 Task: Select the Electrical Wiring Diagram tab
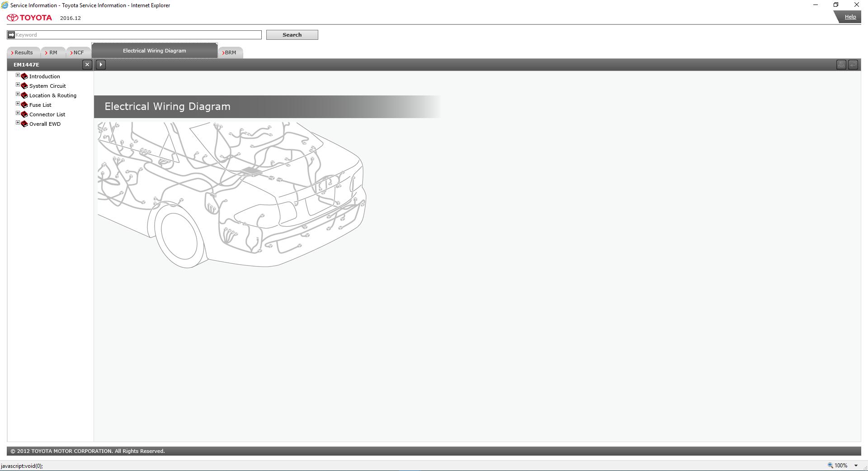pyautogui.click(x=155, y=51)
